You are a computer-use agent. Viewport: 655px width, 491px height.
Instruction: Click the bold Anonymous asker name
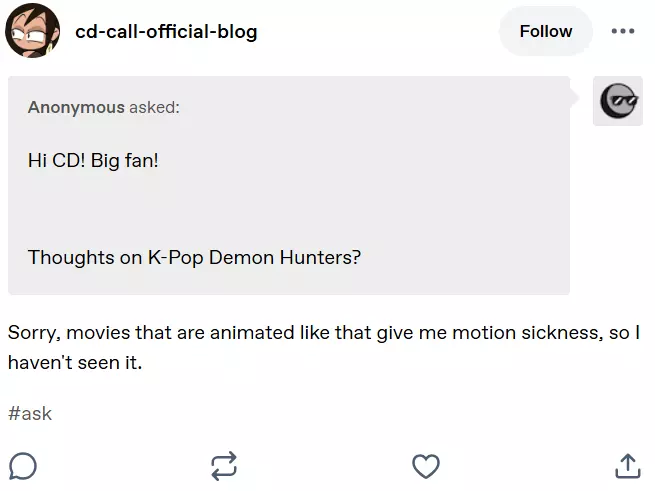pyautogui.click(x=76, y=107)
